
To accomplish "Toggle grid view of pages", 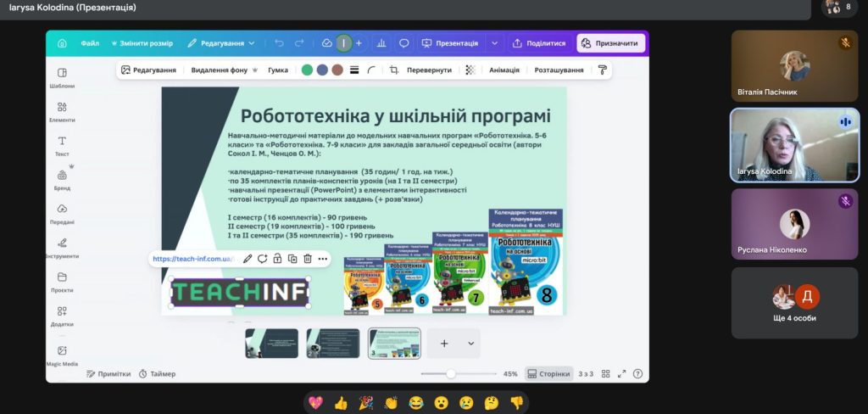I will click(605, 373).
